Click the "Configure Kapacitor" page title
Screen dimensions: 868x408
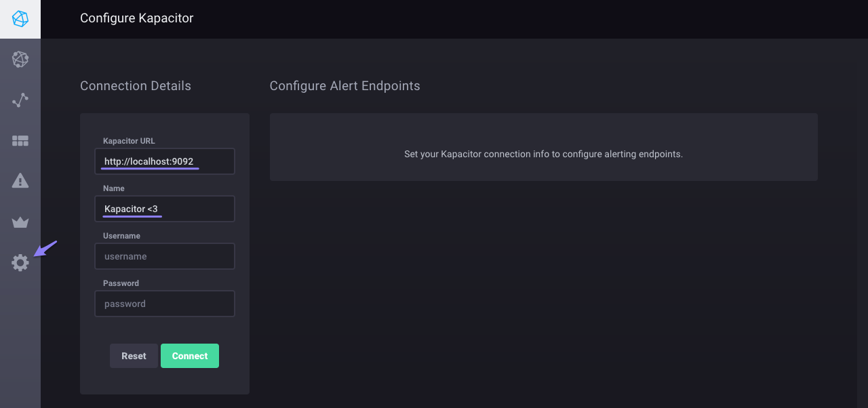click(137, 18)
